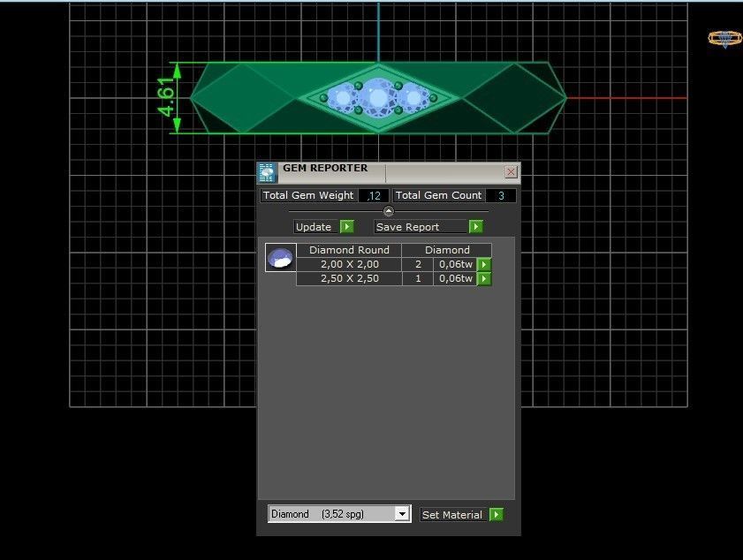Close the Gem Reporter window
743x560 pixels.
click(511, 171)
